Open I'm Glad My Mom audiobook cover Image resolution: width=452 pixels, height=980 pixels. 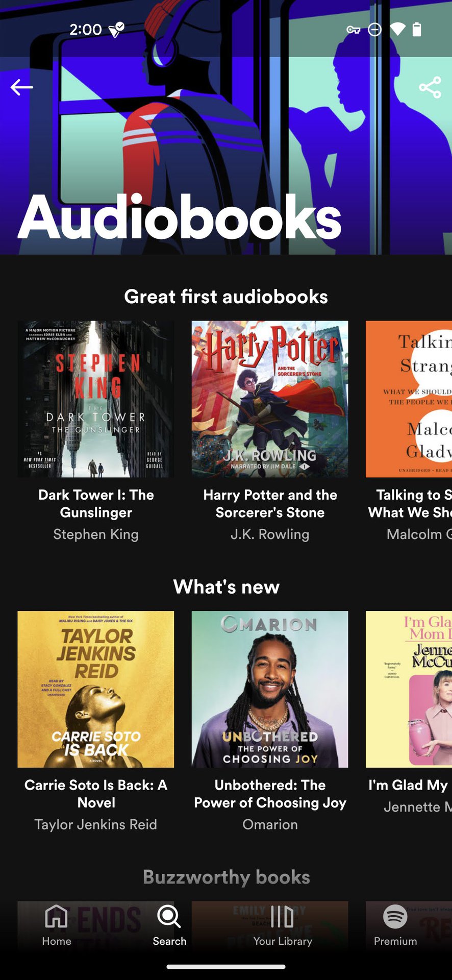point(409,690)
